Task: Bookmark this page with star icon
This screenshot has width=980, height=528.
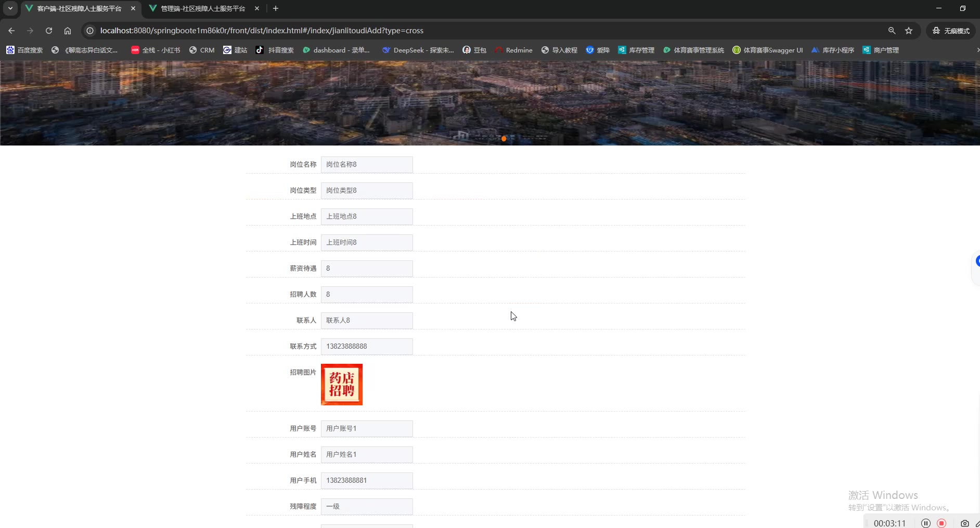Action: (909, 31)
